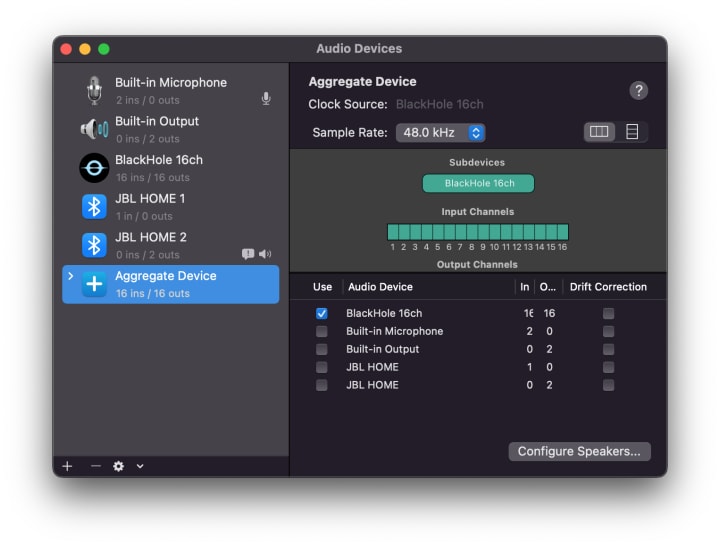The height and width of the screenshot is (547, 720).
Task: Select 'JBL HOME 2' in sidebar
Action: [x=170, y=245]
